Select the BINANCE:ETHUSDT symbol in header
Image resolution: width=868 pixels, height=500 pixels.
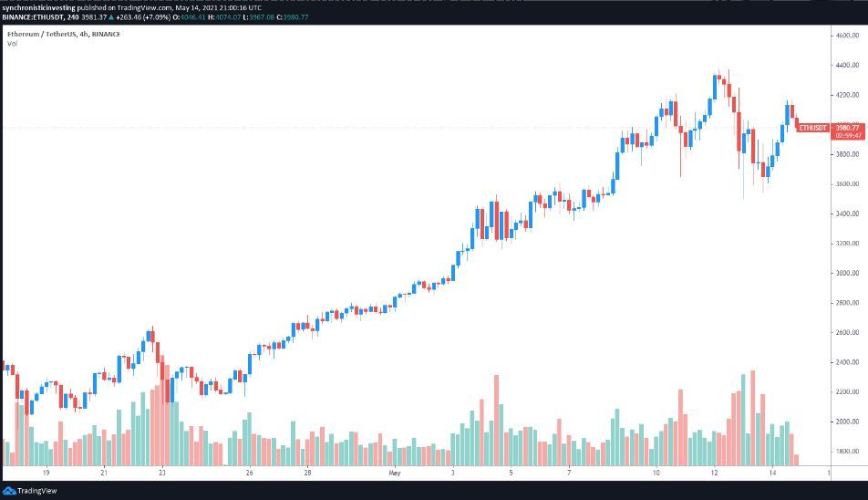[x=34, y=16]
